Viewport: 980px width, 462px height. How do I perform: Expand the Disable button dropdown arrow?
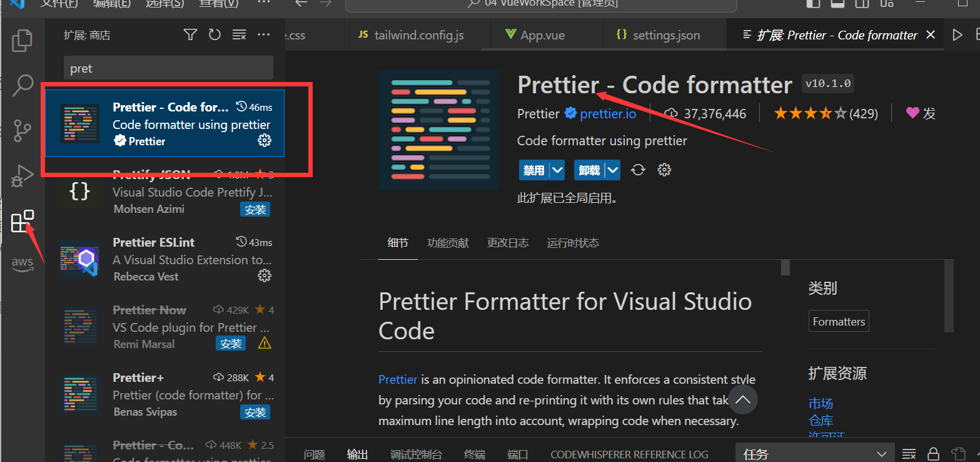557,170
